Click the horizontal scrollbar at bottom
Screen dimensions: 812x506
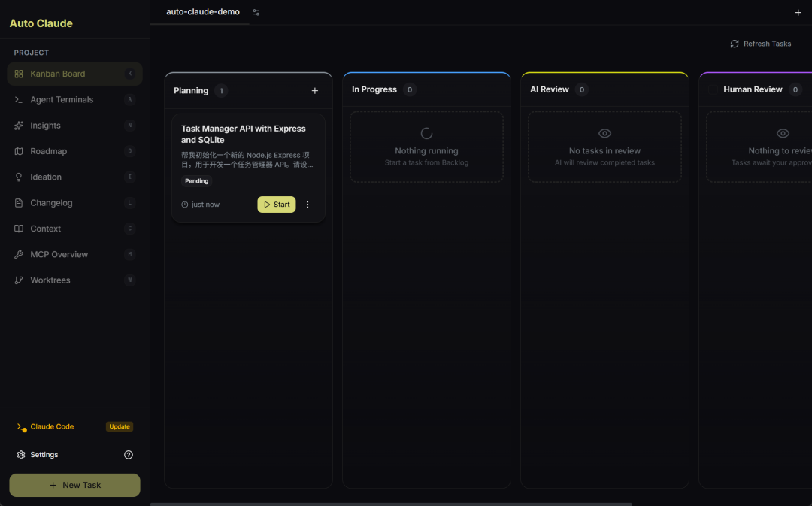pos(391,504)
